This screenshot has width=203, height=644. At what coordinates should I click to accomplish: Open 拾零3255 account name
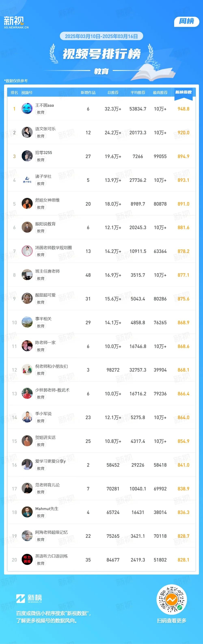pyautogui.click(x=44, y=153)
